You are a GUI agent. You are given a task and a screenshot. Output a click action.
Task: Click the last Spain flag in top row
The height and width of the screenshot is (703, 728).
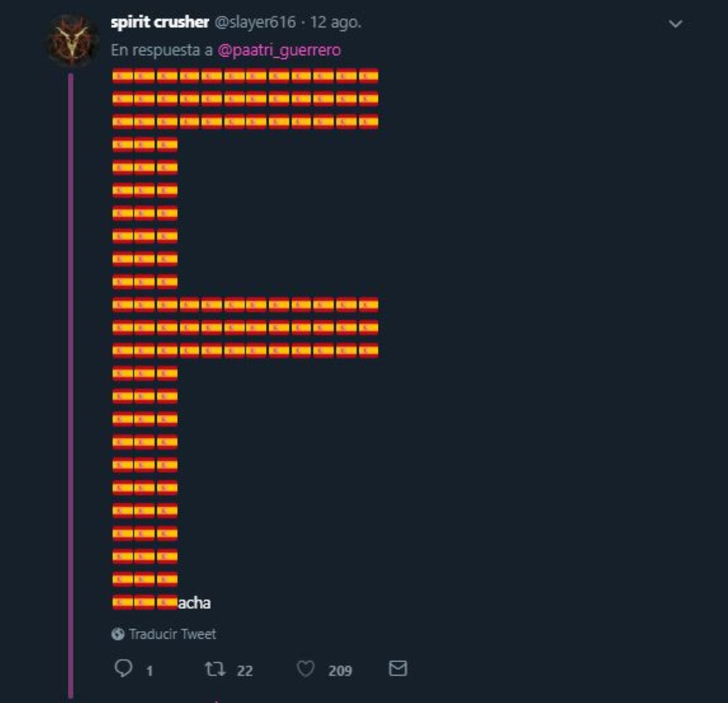[368, 76]
